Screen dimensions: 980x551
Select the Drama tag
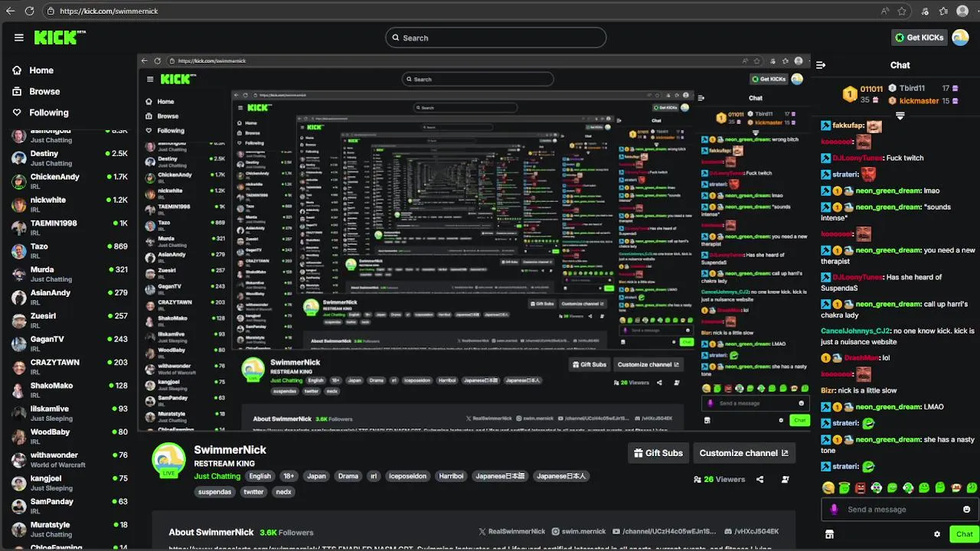348,476
